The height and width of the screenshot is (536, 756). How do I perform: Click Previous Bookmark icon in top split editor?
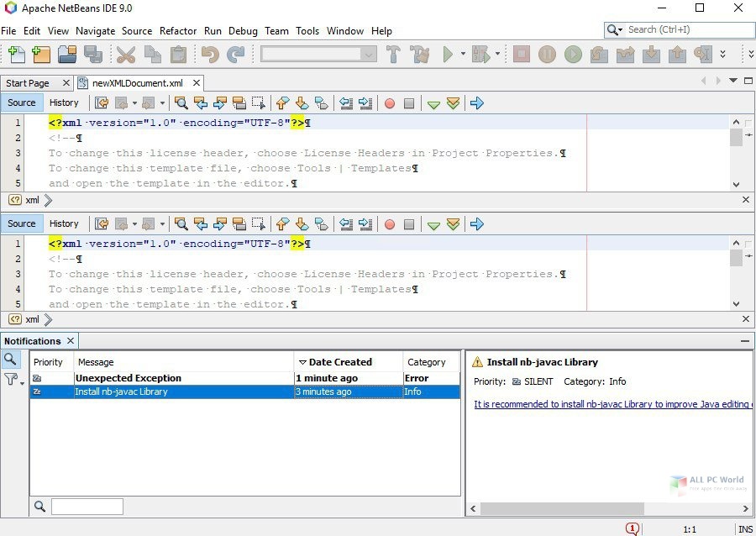coord(282,102)
